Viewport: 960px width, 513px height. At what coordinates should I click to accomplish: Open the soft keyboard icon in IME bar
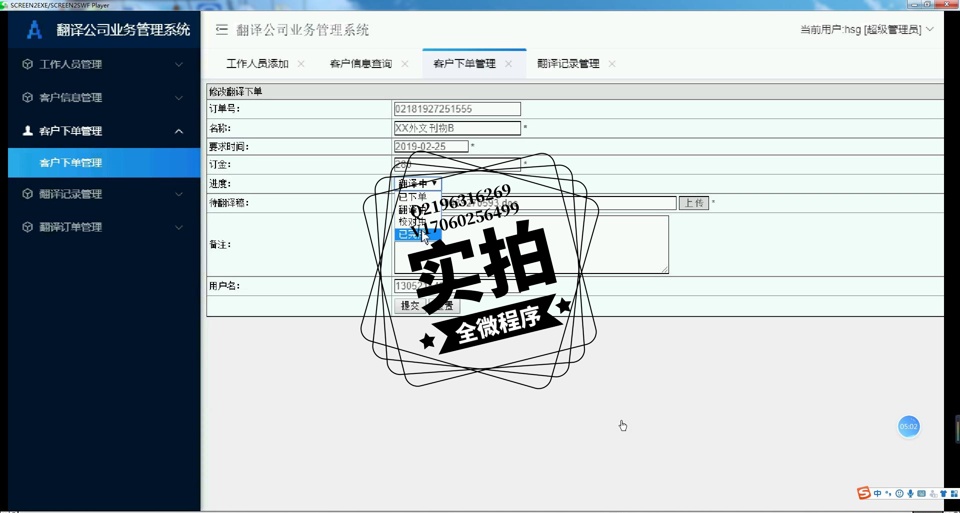pyautogui.click(x=921, y=493)
